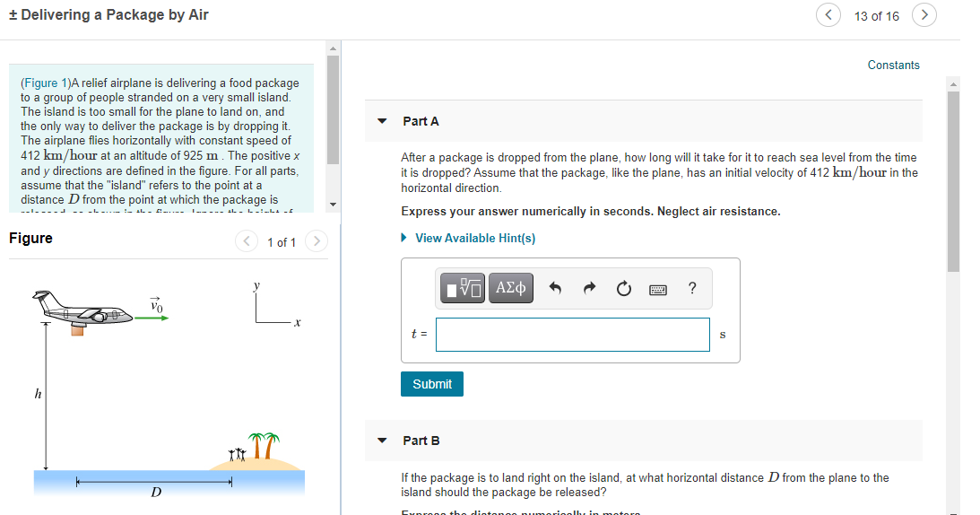Click the 'Part A' heading text
Screen dimensions: 980x515
[x=421, y=121]
